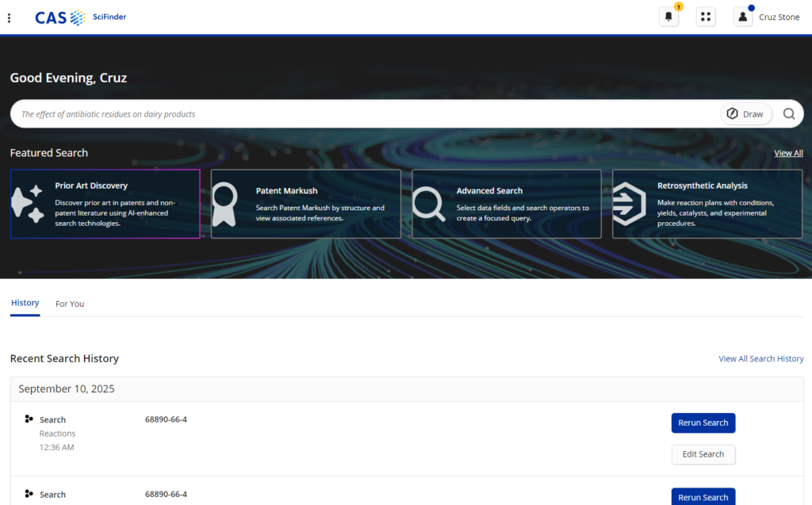Click the Advanced Search magnifier icon

tap(428, 204)
